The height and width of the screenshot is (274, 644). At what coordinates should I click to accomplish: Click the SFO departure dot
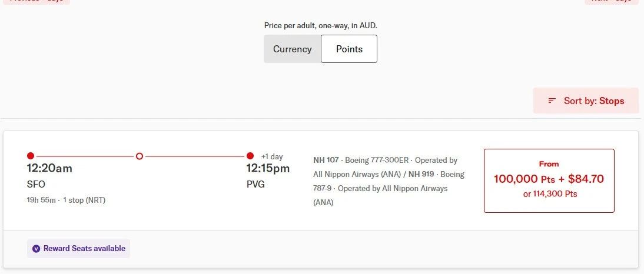31,156
